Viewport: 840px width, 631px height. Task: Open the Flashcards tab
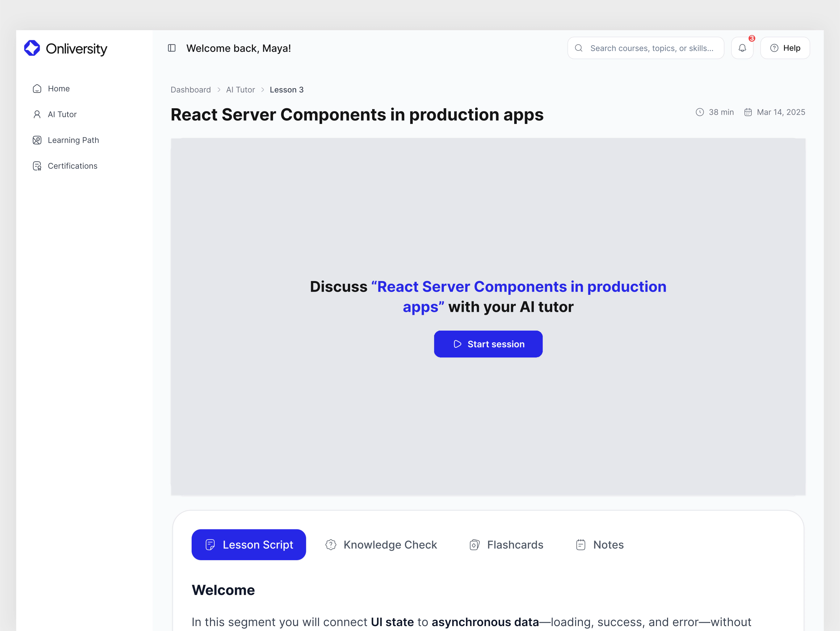click(506, 544)
